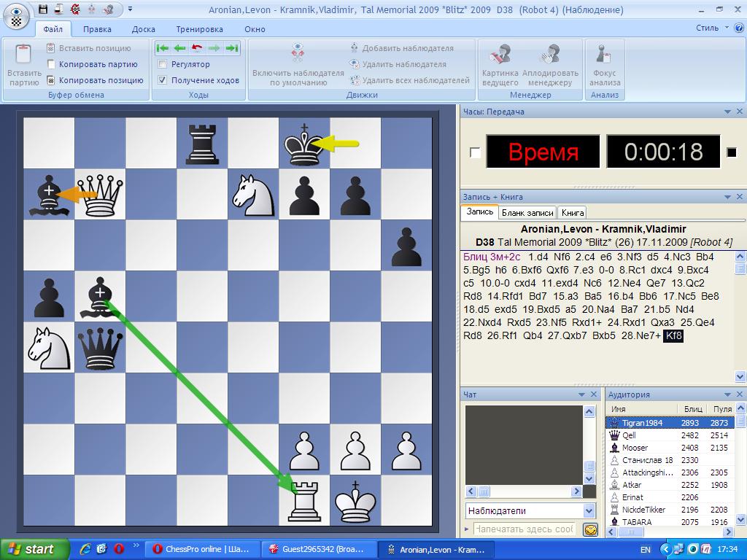Viewport: 747px width, 560px height.
Task: Click the round application menu button
Action: pos(16,15)
